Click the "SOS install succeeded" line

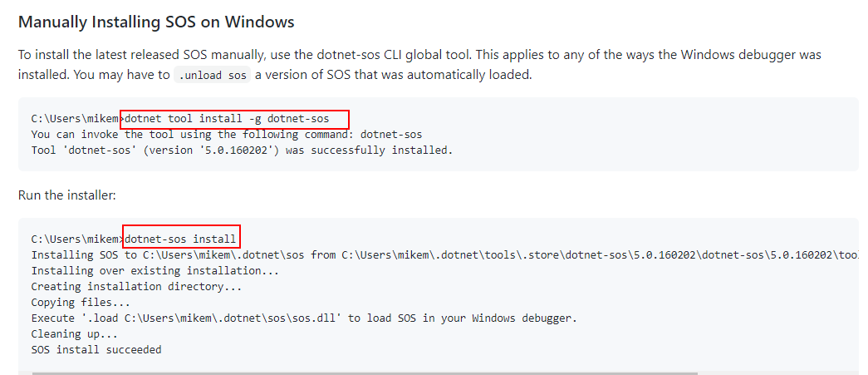(x=96, y=349)
